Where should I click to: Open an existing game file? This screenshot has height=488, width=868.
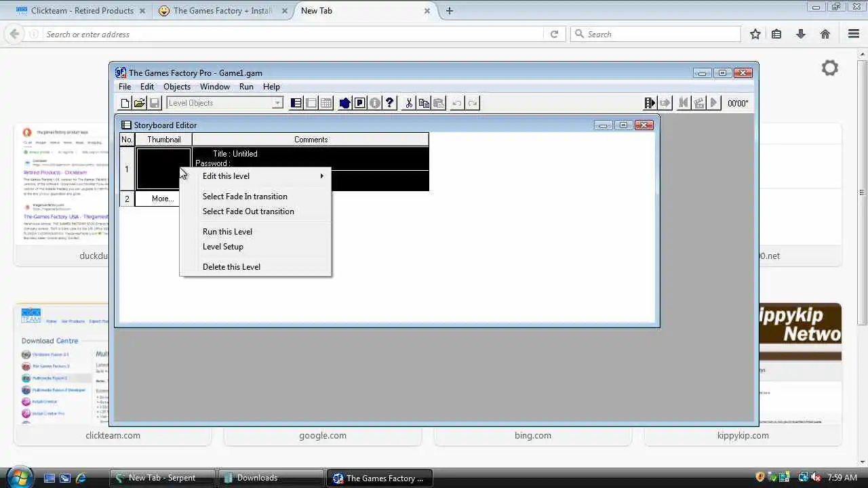tap(140, 103)
